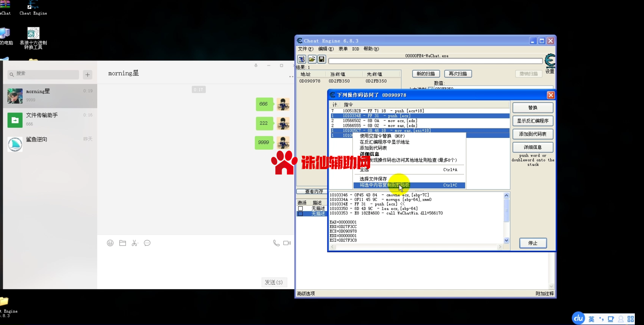The width and height of the screenshot is (644, 325).
Task: Toggle the 英 language mode in input bar
Action: tap(591, 319)
